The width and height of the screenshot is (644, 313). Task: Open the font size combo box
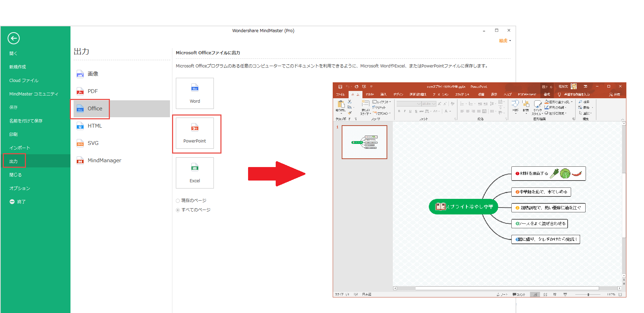[429, 104]
